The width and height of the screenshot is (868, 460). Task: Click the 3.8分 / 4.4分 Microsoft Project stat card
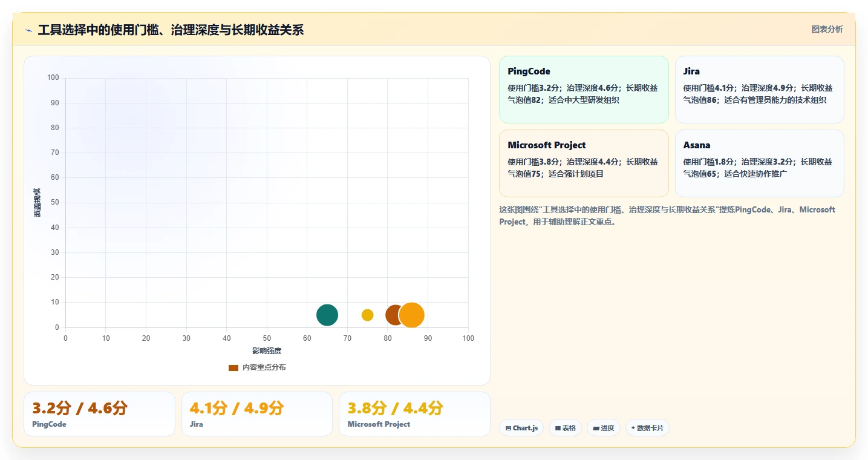tap(414, 414)
